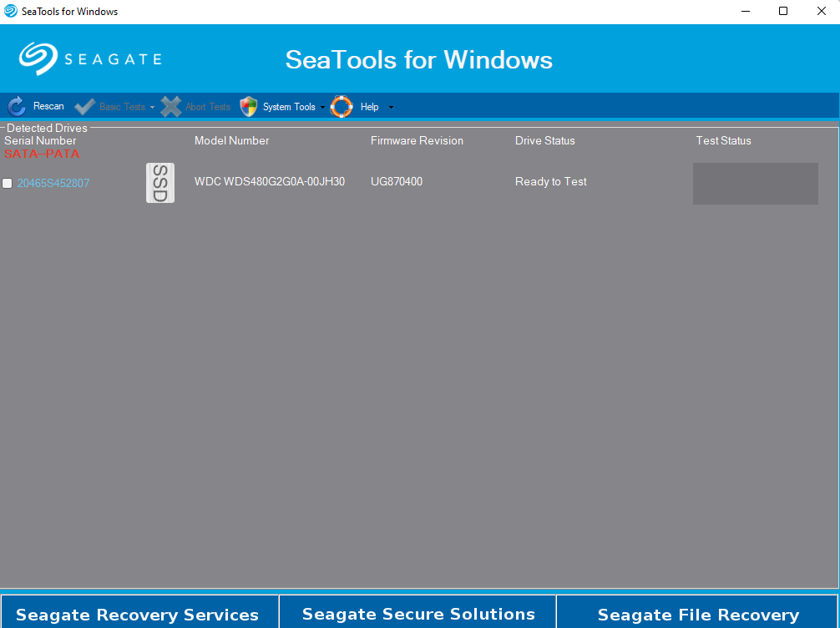Click the SATA--PATA red label
The image size is (840, 628).
(x=42, y=154)
